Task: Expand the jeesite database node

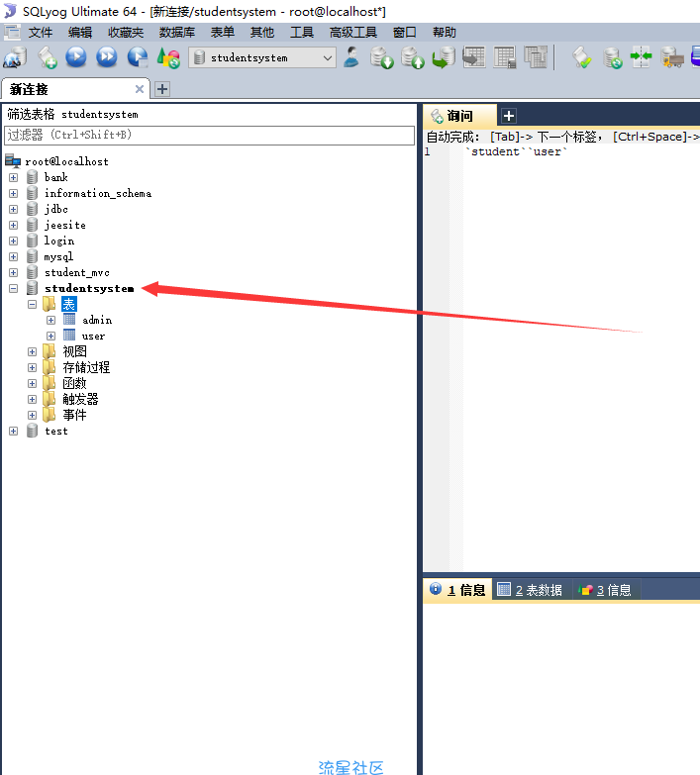Action: pyautogui.click(x=13, y=225)
